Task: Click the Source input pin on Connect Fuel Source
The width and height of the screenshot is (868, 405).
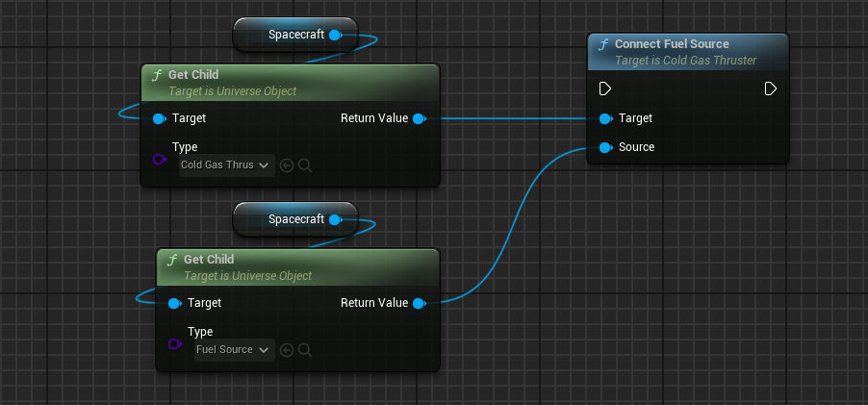Action: coord(604,147)
